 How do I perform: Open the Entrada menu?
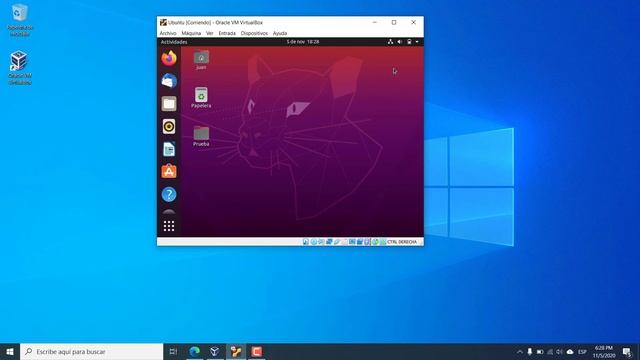pyautogui.click(x=227, y=33)
